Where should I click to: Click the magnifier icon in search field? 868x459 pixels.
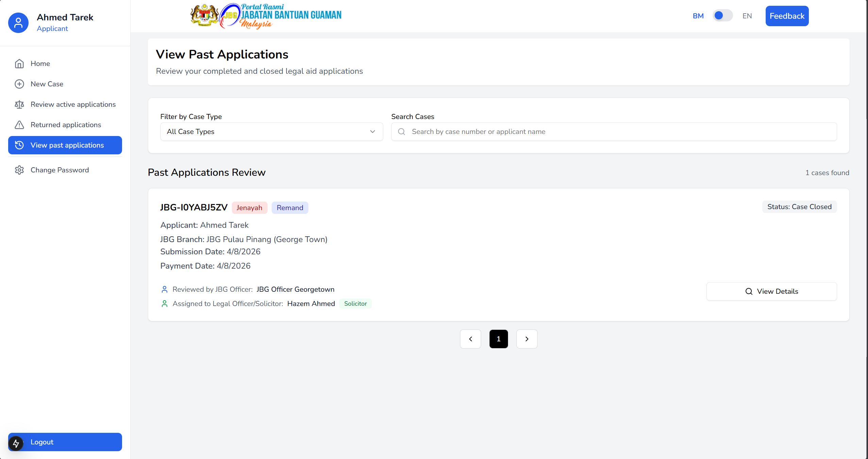[x=402, y=132]
